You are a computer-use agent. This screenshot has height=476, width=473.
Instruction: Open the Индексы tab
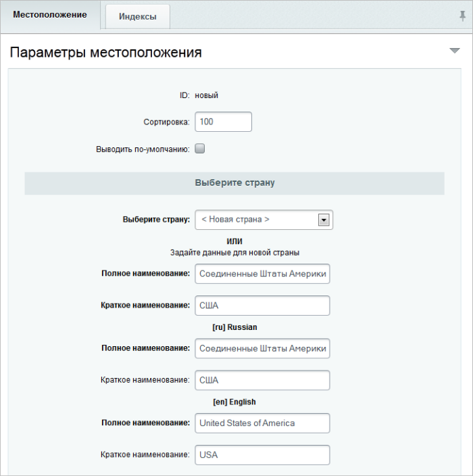pos(138,17)
